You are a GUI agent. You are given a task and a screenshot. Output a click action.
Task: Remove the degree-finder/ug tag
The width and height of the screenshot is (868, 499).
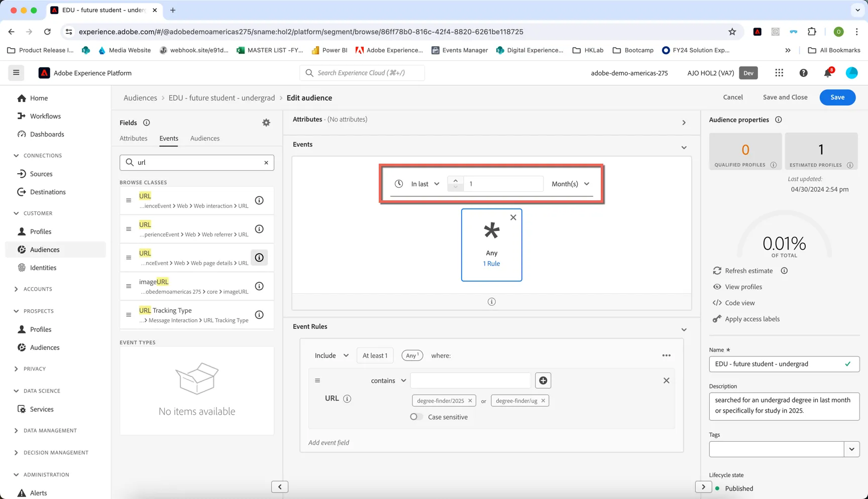(543, 401)
